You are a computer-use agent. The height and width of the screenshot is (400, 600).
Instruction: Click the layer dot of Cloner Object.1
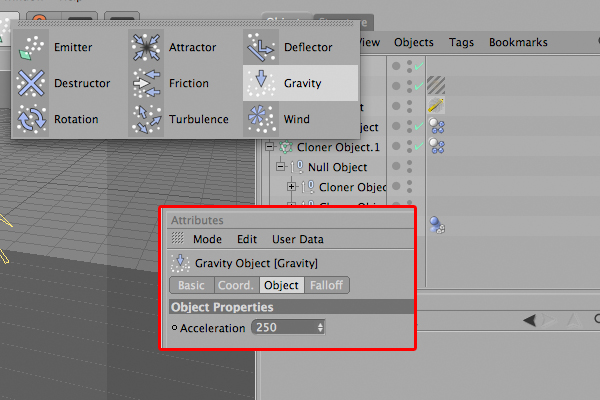pyautogui.click(x=396, y=146)
